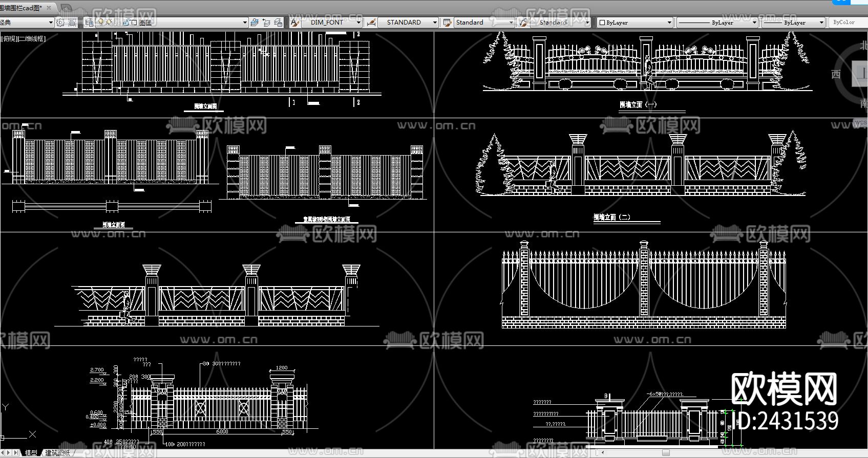Open Layer States Manager icon
Viewport: 868px width, 458px height.
click(278, 23)
